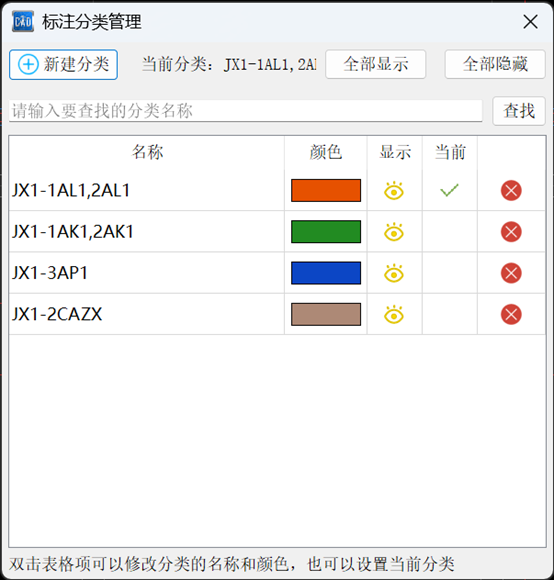Viewport: 554px width, 580px height.
Task: Hide the JX1-2CAZX category using eye icon
Action: [x=394, y=315]
